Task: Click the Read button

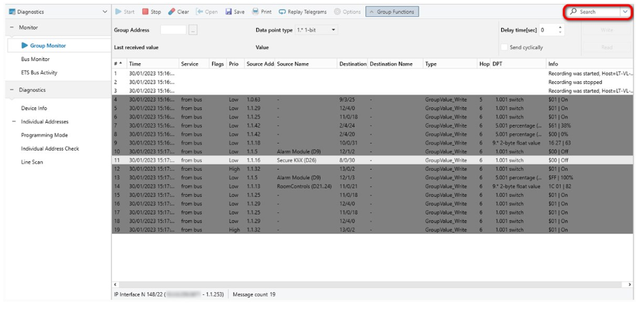Action: (x=606, y=47)
